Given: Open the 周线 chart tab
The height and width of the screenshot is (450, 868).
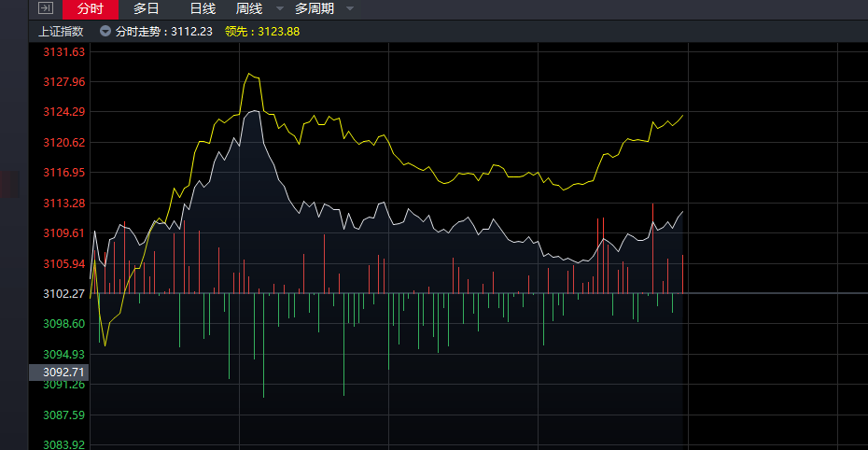Looking at the screenshot, I should pos(249,8).
